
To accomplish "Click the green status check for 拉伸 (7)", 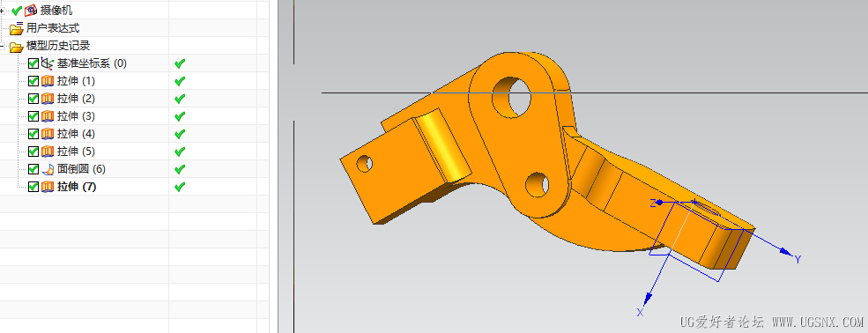I will pos(180,187).
